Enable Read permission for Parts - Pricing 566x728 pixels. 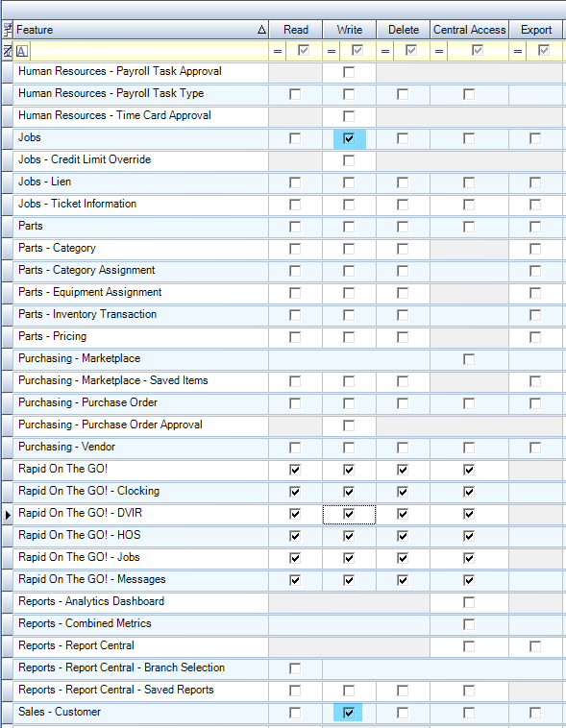click(295, 337)
